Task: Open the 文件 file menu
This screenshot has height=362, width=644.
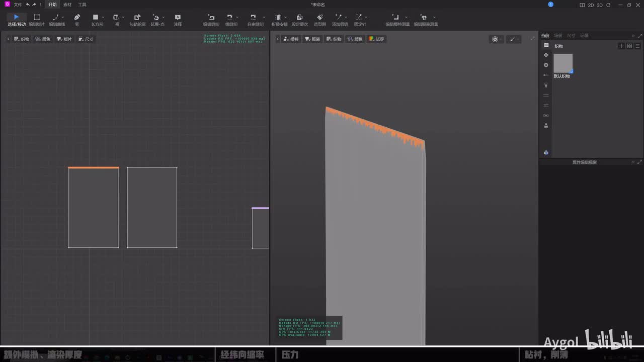Action: 18,5
